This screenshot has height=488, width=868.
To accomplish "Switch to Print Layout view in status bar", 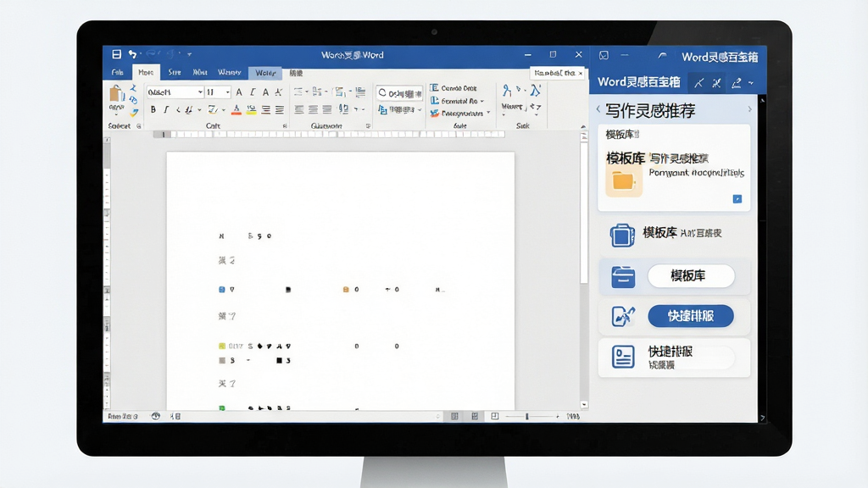I will [x=475, y=416].
